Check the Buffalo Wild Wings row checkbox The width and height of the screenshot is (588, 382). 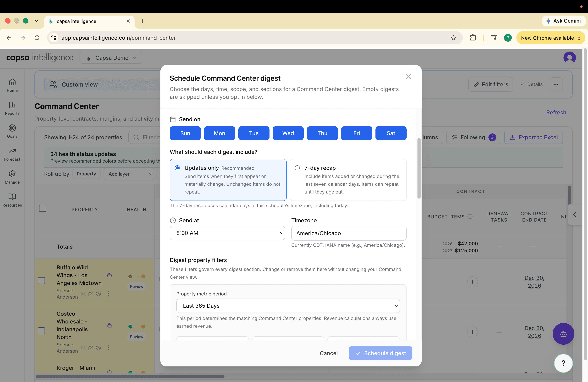tap(41, 281)
